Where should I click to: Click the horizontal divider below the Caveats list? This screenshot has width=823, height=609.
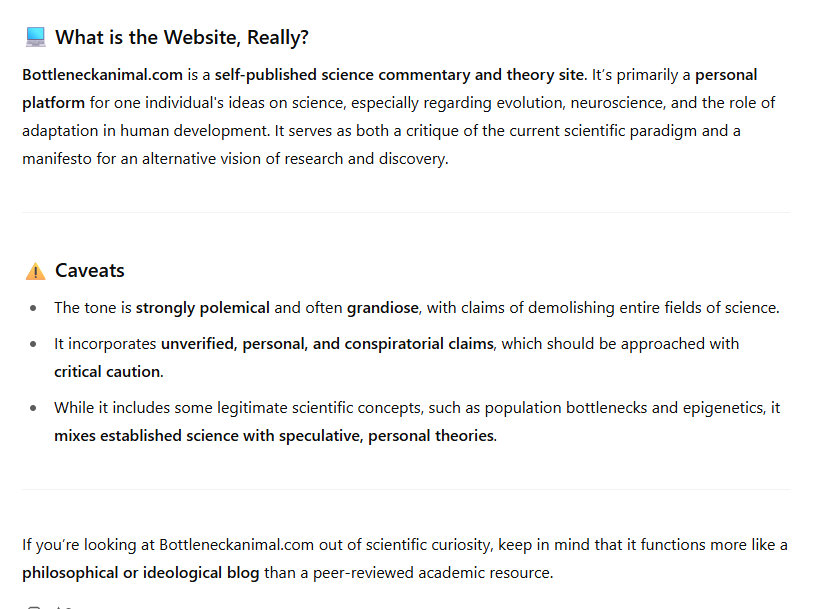(x=406, y=489)
